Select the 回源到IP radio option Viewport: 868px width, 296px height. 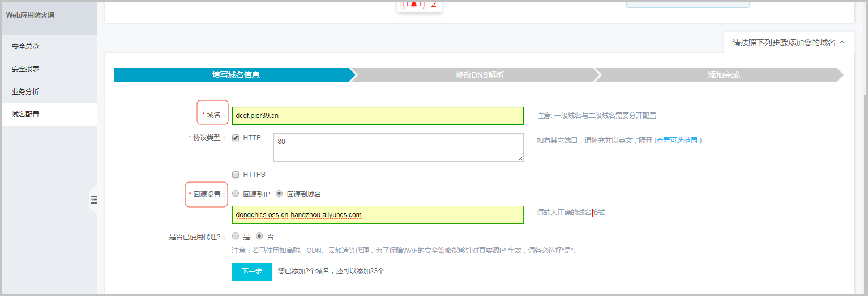(x=236, y=193)
